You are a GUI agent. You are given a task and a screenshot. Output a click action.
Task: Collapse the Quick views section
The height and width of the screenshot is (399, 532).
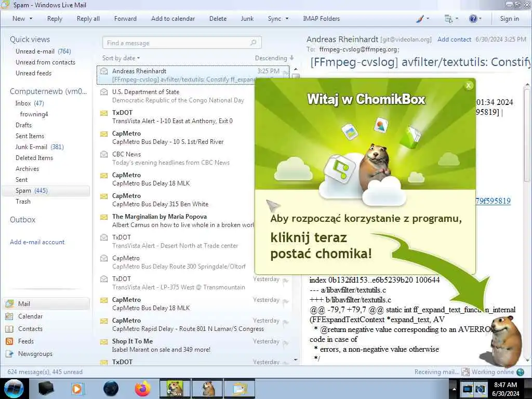point(30,39)
